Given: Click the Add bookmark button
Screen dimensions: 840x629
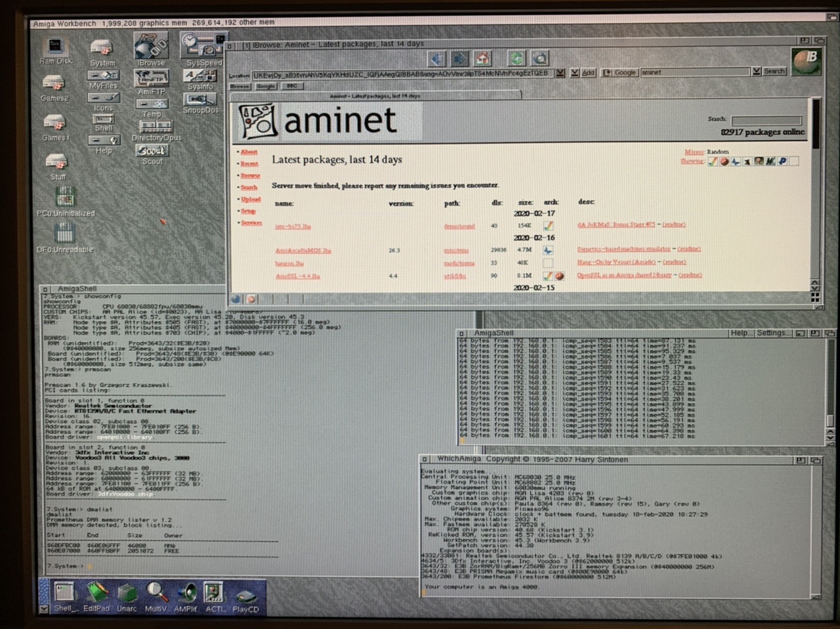Looking at the screenshot, I should click(588, 73).
